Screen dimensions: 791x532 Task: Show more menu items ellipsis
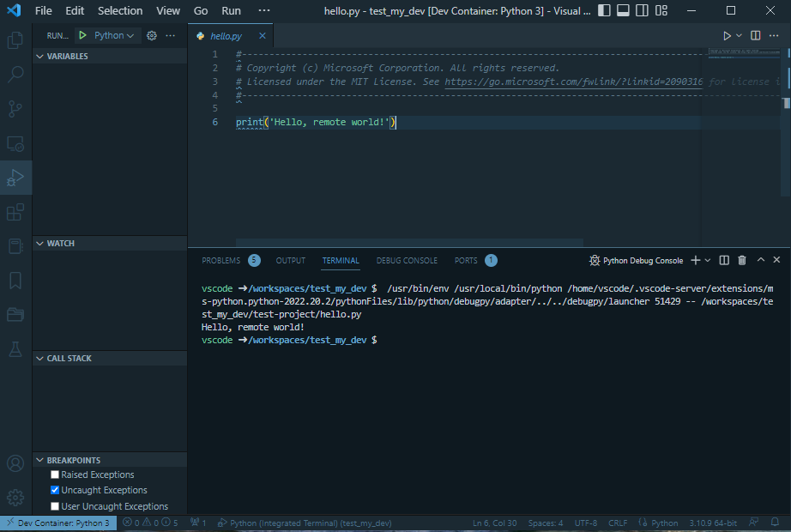(x=264, y=10)
